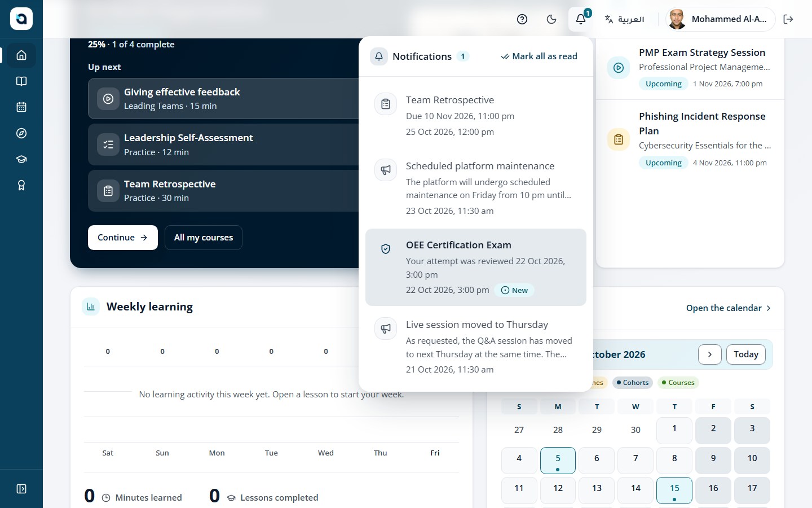Click the app logo in top-left corner
The width and height of the screenshot is (812, 508).
click(x=21, y=19)
